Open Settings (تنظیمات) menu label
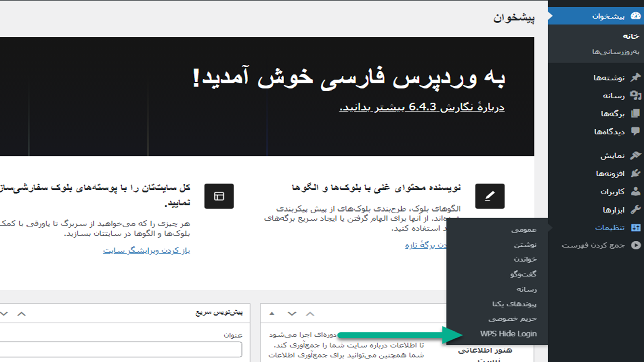 tap(610, 228)
